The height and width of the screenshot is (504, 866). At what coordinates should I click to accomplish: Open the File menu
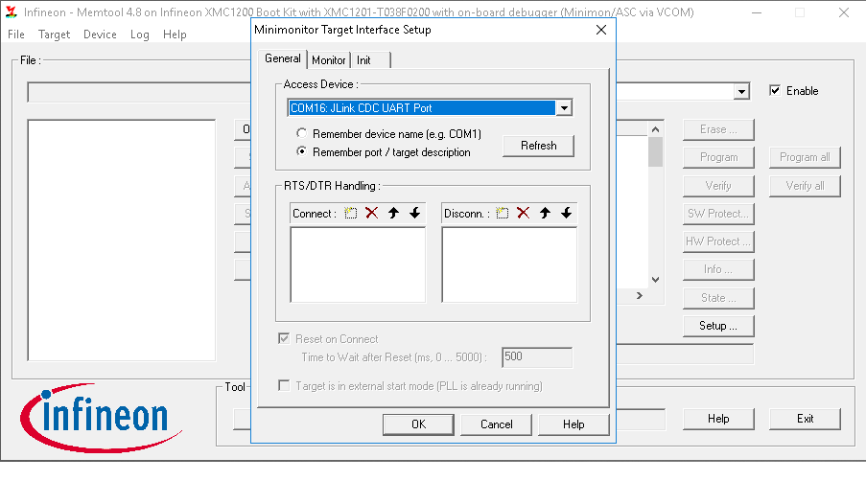[x=16, y=34]
